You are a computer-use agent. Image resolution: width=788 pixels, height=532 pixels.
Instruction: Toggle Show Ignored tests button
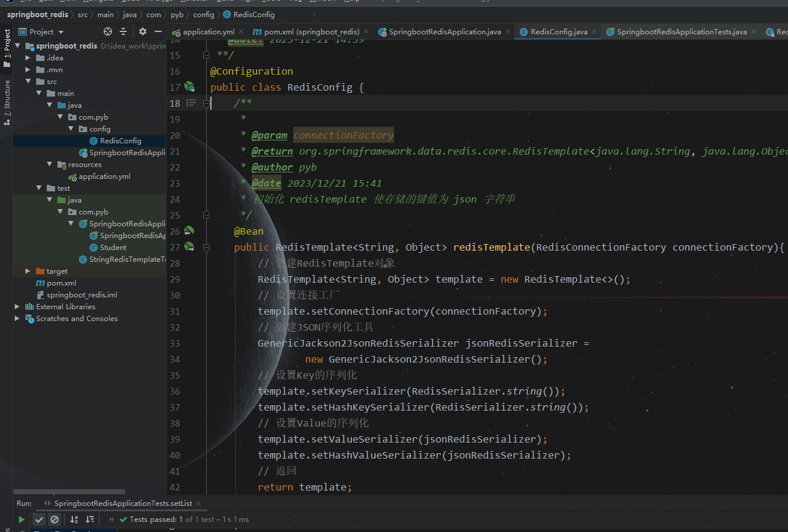(x=55, y=520)
